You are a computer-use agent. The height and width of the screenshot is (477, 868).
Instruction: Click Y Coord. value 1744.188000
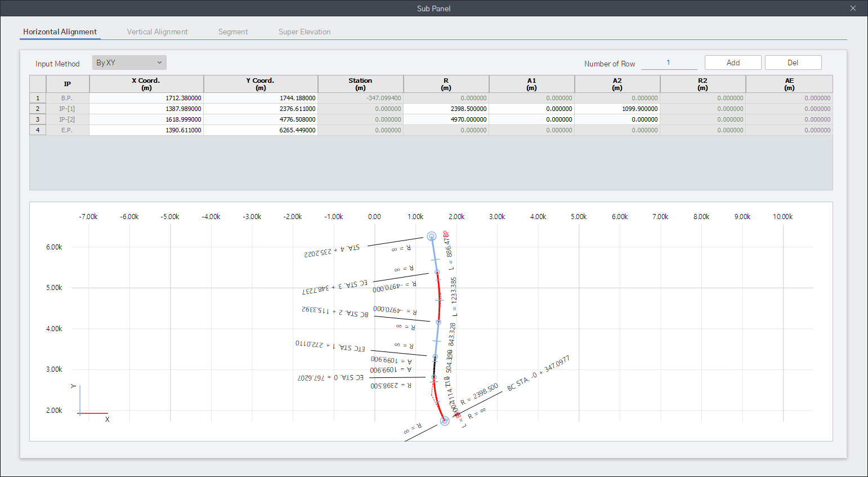(261, 98)
